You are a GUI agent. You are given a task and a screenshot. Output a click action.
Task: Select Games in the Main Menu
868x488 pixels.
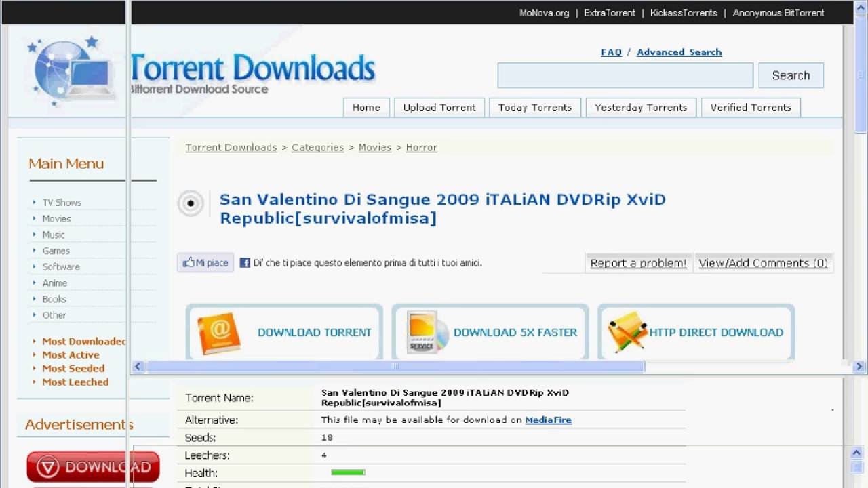pos(56,251)
